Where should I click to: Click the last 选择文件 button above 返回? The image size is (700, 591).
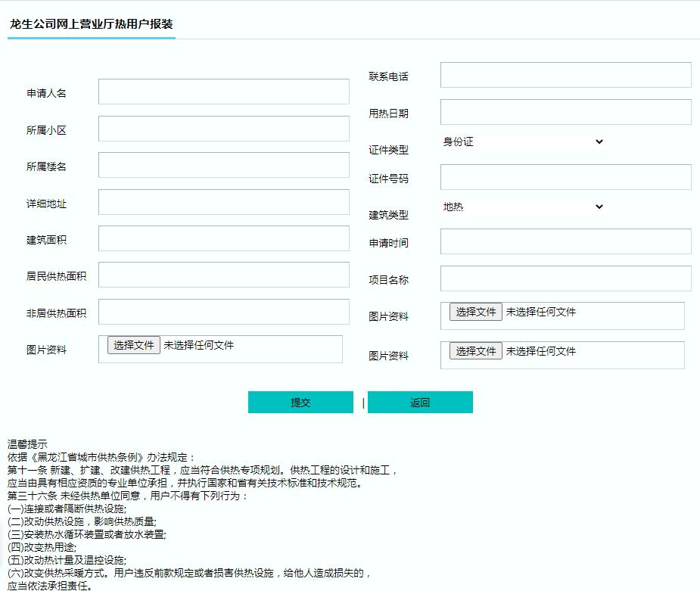click(x=475, y=351)
